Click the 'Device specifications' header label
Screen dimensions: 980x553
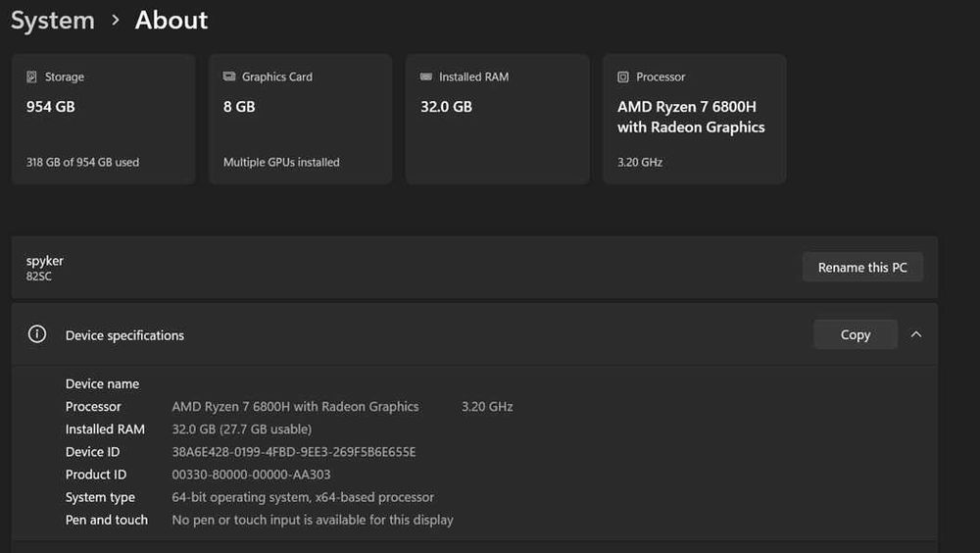pos(125,335)
